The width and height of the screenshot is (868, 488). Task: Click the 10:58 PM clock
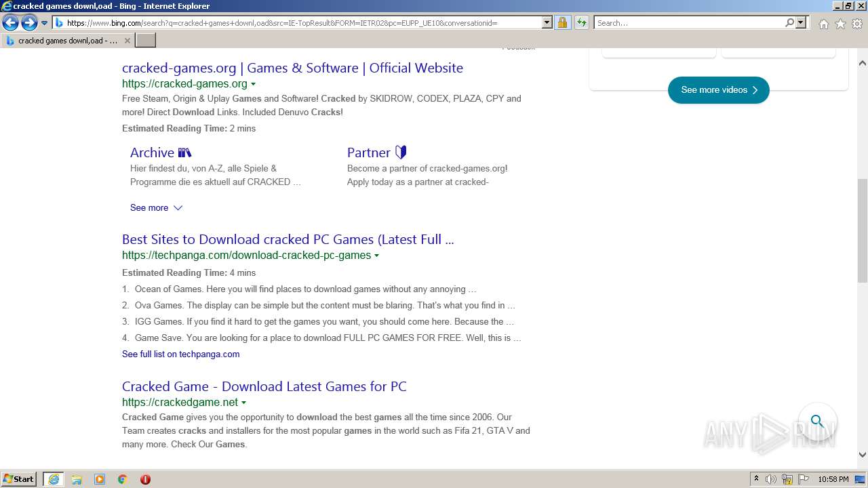[833, 479]
